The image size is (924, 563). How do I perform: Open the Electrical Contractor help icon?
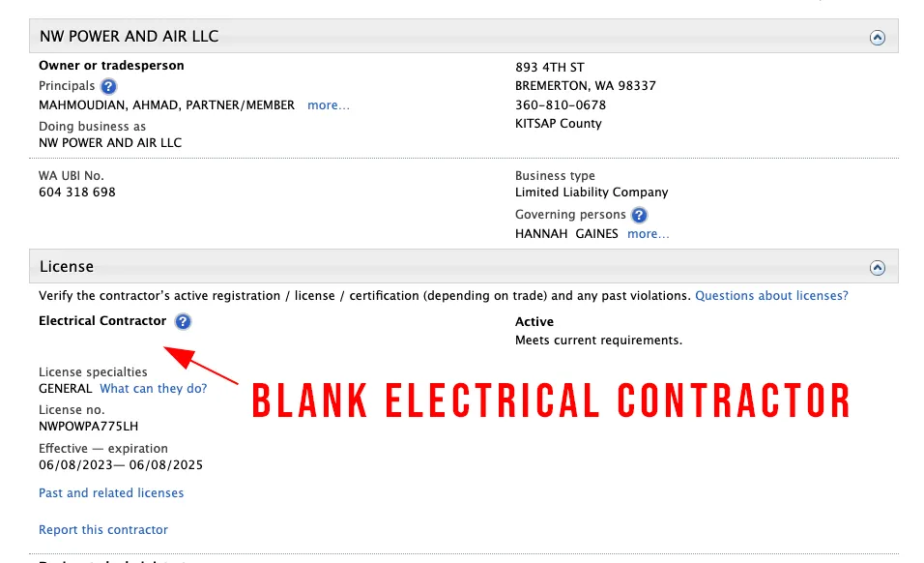point(183,321)
